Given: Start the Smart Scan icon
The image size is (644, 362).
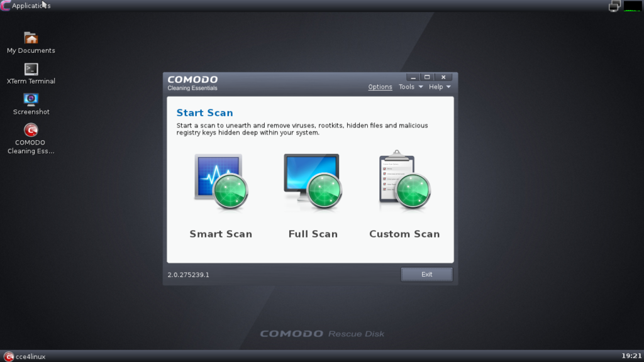Looking at the screenshot, I should click(221, 182).
